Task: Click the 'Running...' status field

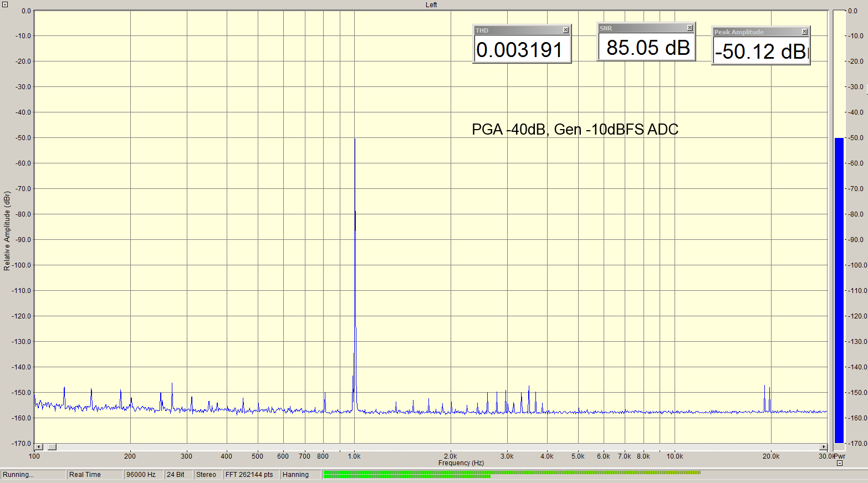Action: tap(33, 475)
